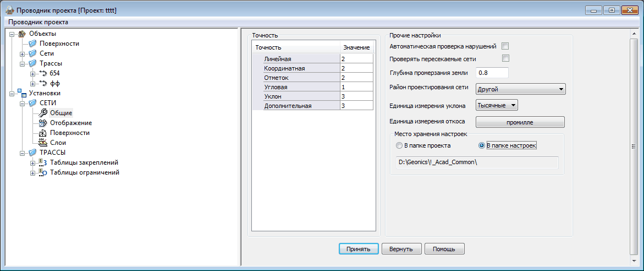644x271 pixels.
Task: Click the Глубина промерзания земли input field
Action: tap(492, 73)
